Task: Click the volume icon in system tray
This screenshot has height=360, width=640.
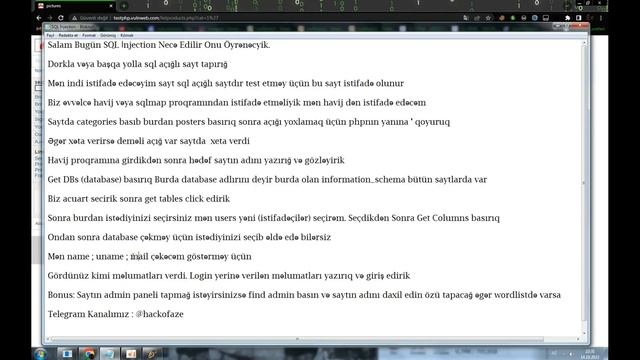Action: point(571,354)
